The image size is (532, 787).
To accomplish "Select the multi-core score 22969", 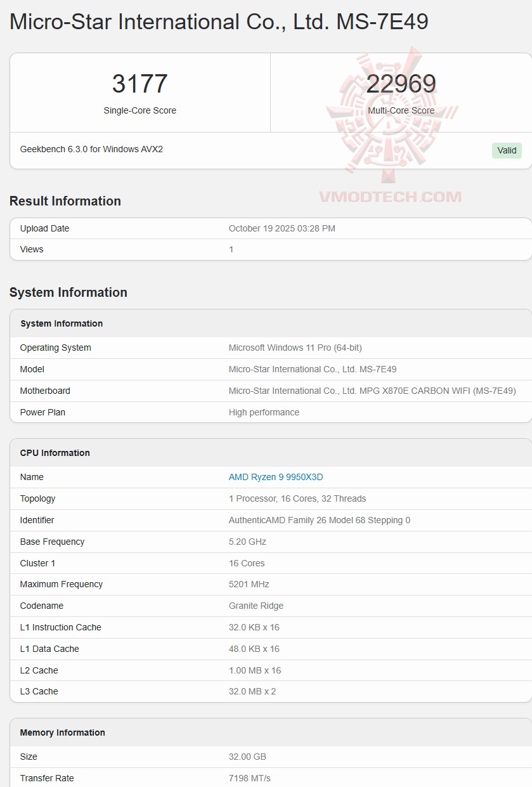I will tap(401, 84).
